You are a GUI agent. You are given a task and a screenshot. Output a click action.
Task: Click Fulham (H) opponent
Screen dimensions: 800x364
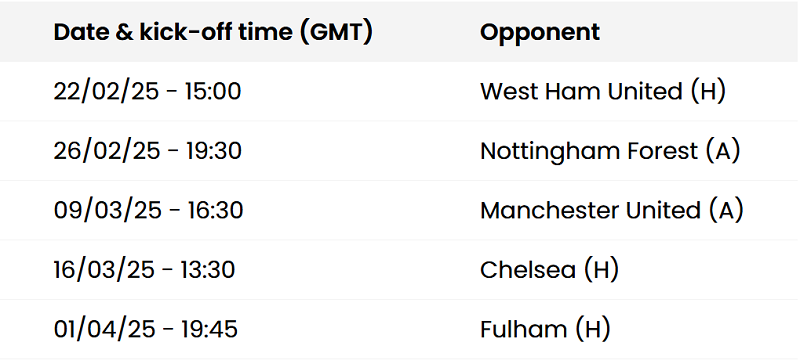pyautogui.click(x=545, y=329)
